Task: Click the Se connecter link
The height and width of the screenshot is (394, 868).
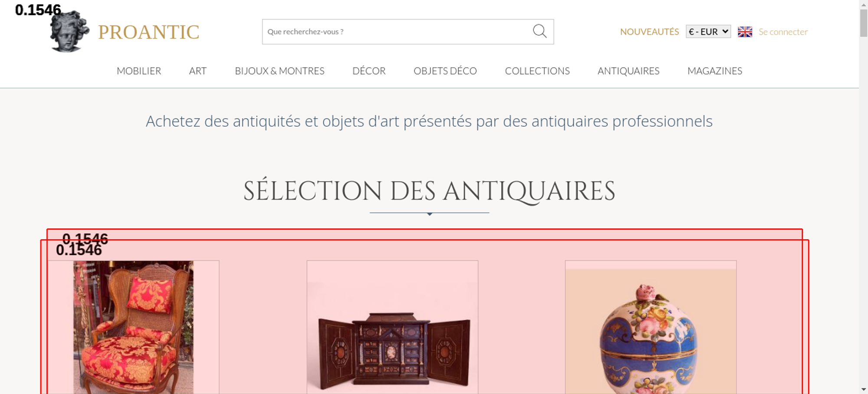Action: (783, 32)
